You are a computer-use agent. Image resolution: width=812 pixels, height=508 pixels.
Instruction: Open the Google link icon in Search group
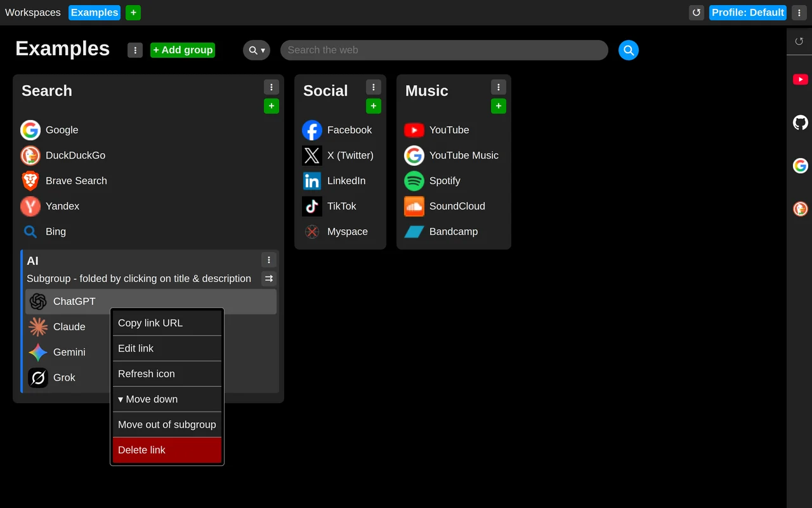(30, 130)
